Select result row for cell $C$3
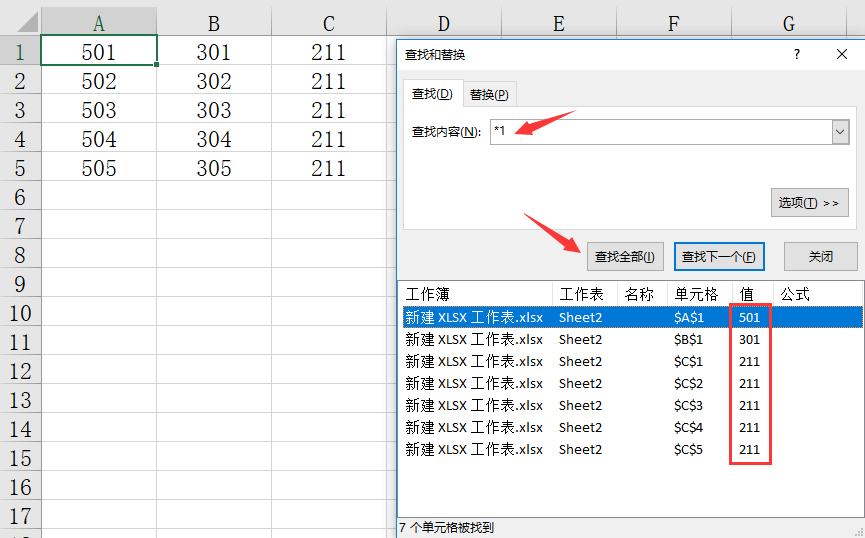This screenshot has width=865, height=538. coord(630,406)
